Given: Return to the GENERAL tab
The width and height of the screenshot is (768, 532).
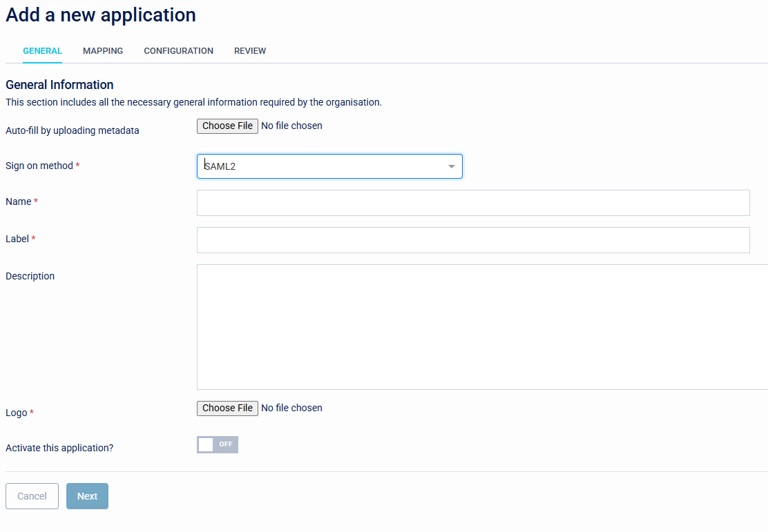Looking at the screenshot, I should click(42, 50).
